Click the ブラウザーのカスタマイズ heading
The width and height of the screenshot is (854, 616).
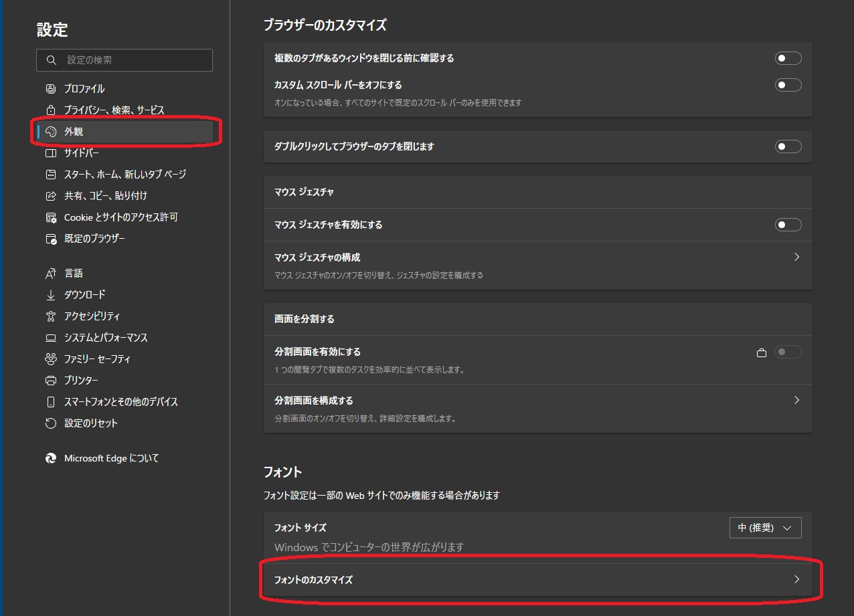tap(325, 25)
